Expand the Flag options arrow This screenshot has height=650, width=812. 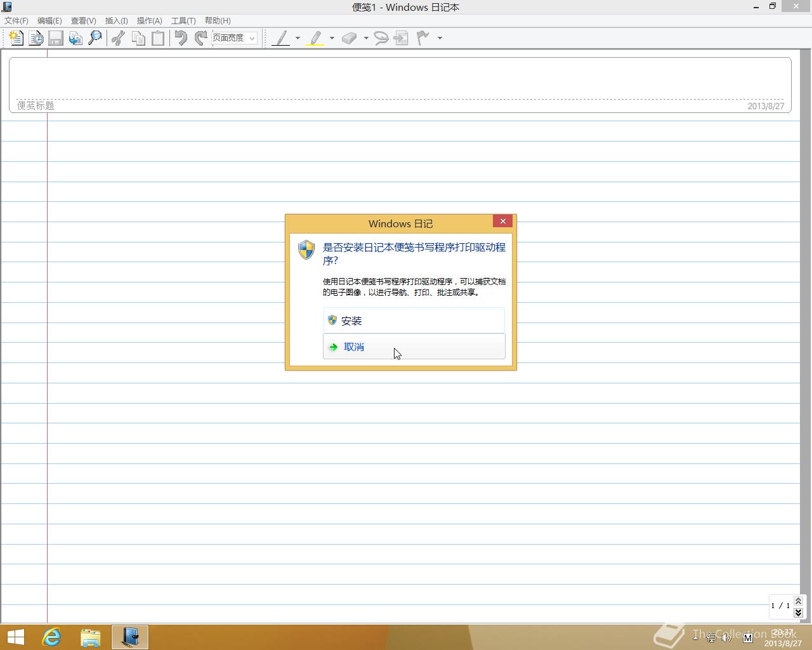point(440,38)
